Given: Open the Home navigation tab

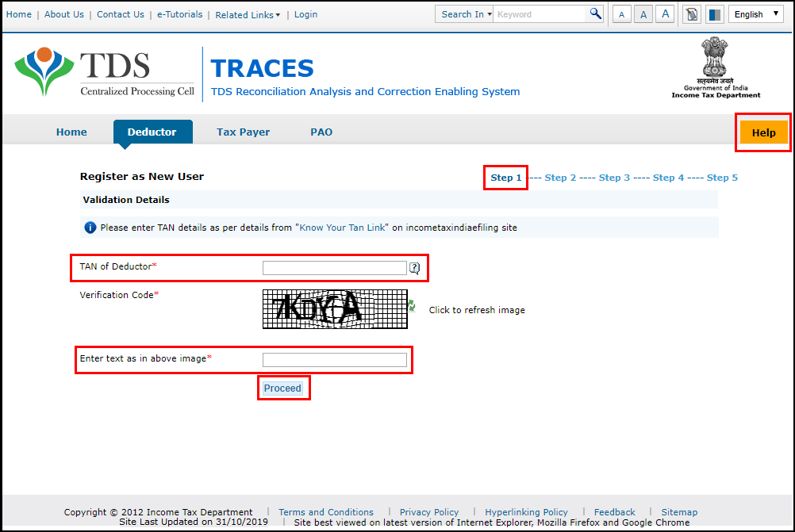Looking at the screenshot, I should pos(71,132).
